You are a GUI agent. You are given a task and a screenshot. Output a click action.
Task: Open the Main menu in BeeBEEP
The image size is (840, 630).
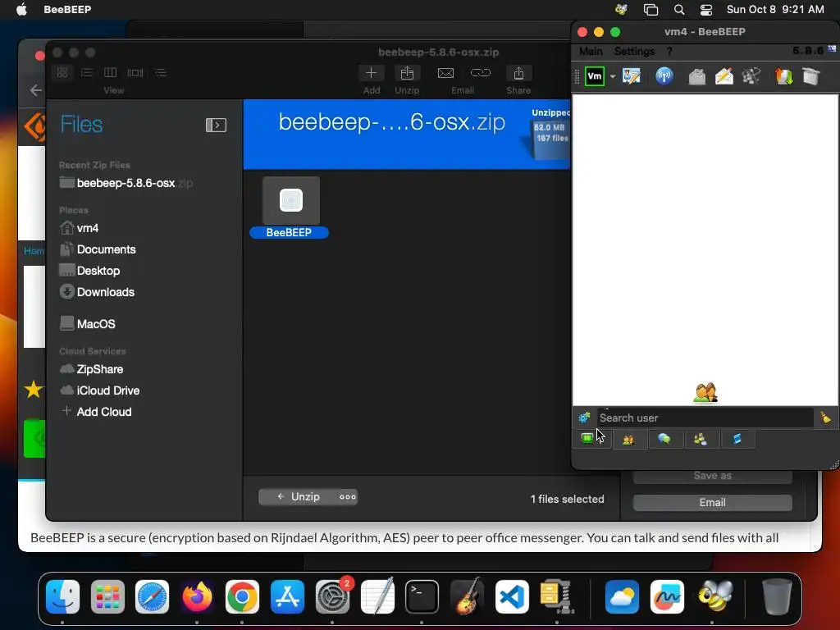(591, 52)
